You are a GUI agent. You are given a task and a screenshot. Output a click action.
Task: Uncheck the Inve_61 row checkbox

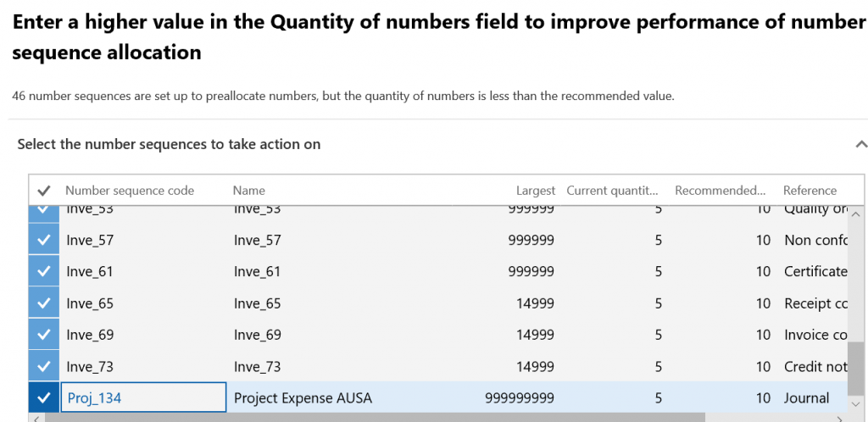click(x=44, y=271)
